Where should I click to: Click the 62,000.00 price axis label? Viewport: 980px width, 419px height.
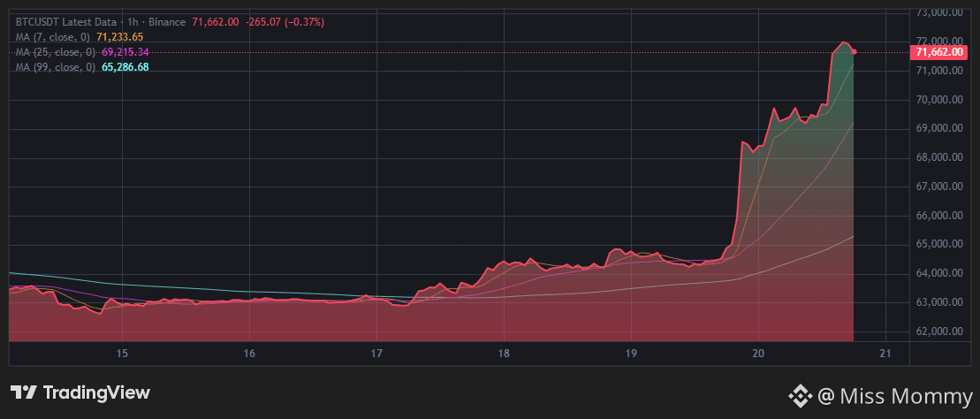pos(938,331)
